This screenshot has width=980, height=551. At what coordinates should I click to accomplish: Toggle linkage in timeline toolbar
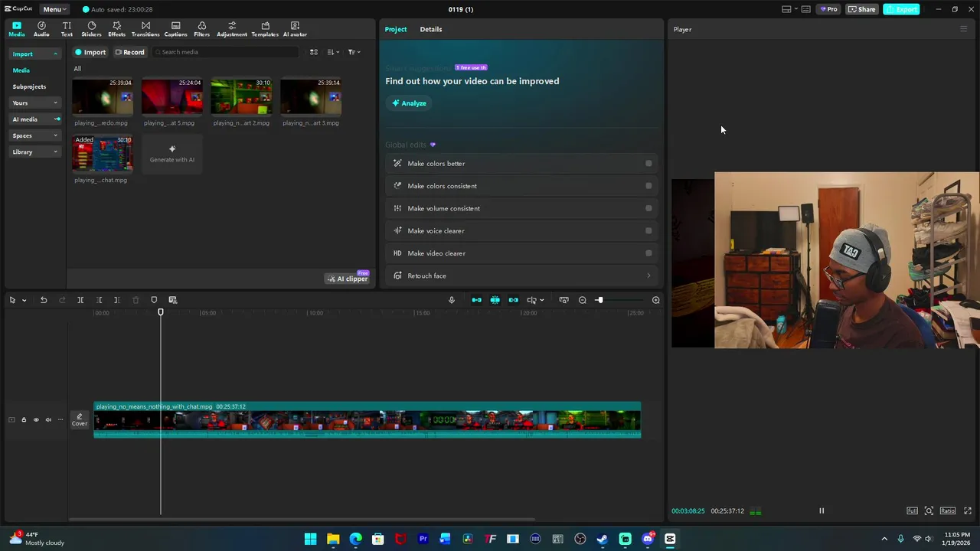[514, 300]
